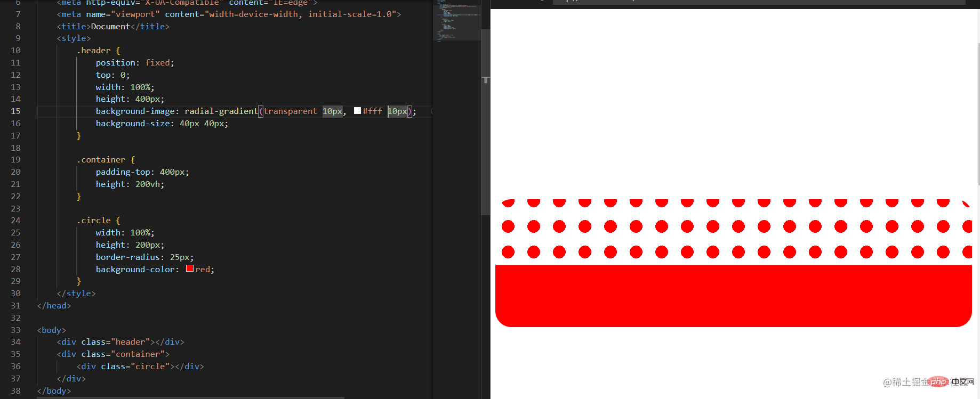
Task: Click the div class="container" line
Action: [113, 354]
